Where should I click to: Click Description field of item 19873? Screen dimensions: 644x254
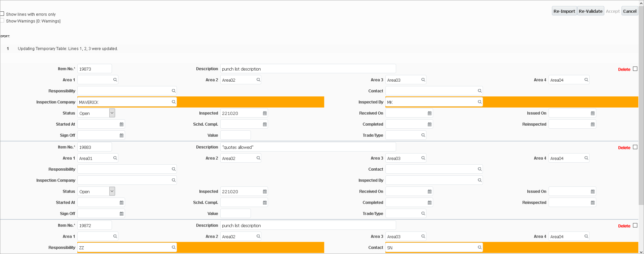tap(308, 69)
